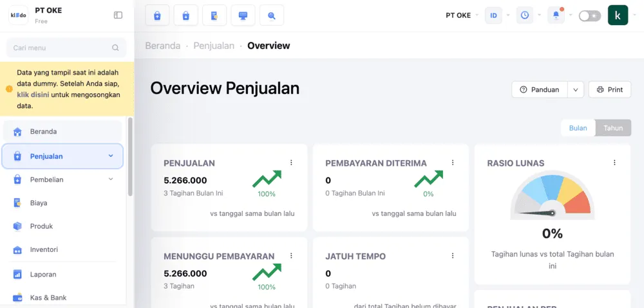This screenshot has height=308, width=644.
Task: Select the Kas & Bank menu item
Action: 62,298
